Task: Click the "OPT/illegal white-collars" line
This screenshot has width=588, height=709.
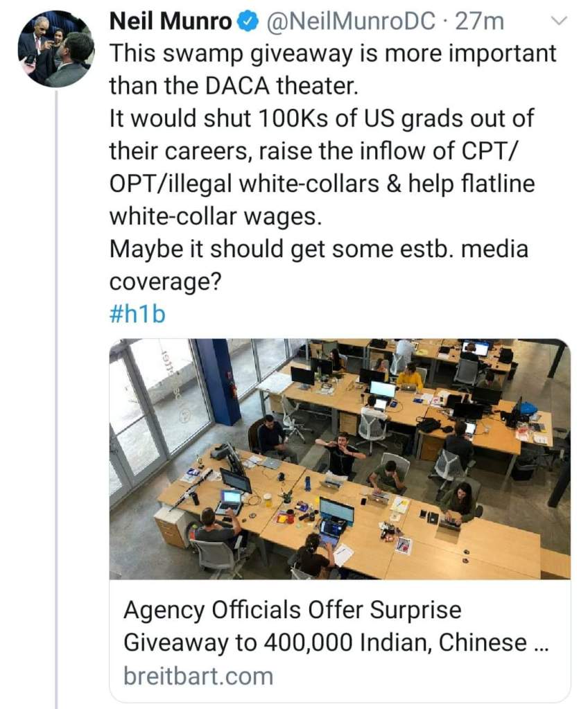Action: (x=322, y=184)
